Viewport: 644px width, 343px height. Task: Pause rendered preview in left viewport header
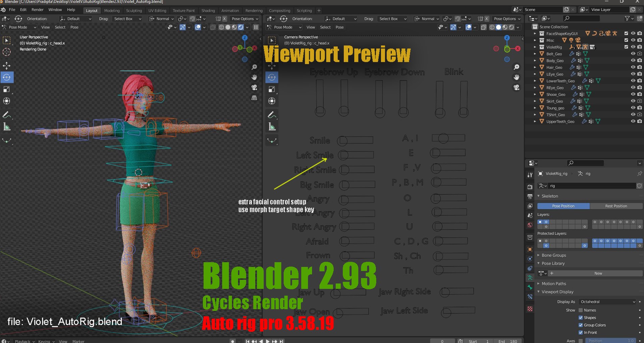click(x=256, y=27)
